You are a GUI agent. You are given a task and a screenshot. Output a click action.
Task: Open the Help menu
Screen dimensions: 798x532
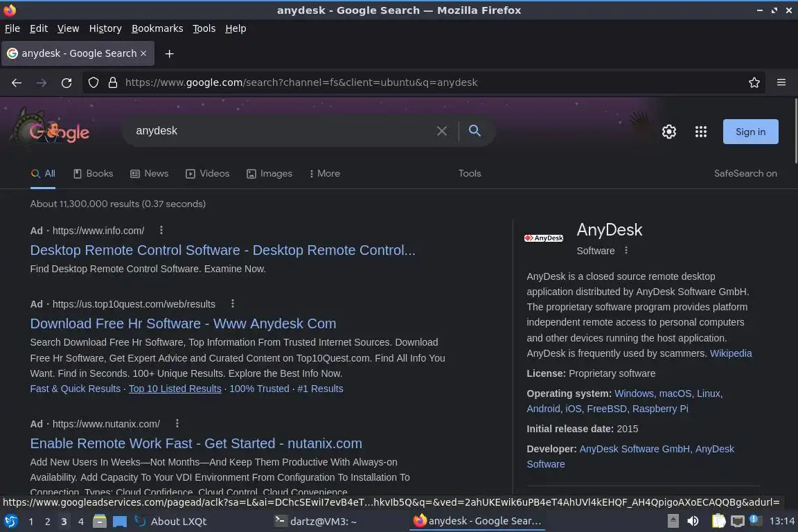coord(236,28)
